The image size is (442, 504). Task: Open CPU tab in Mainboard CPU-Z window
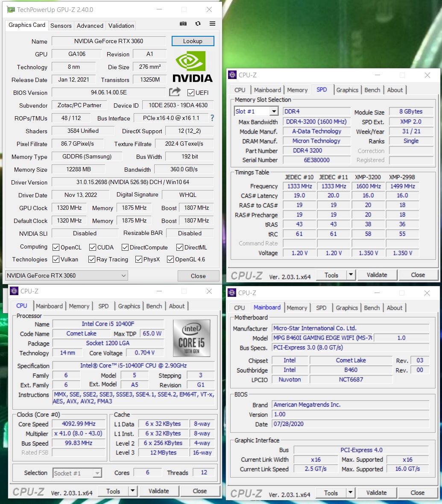point(239,308)
